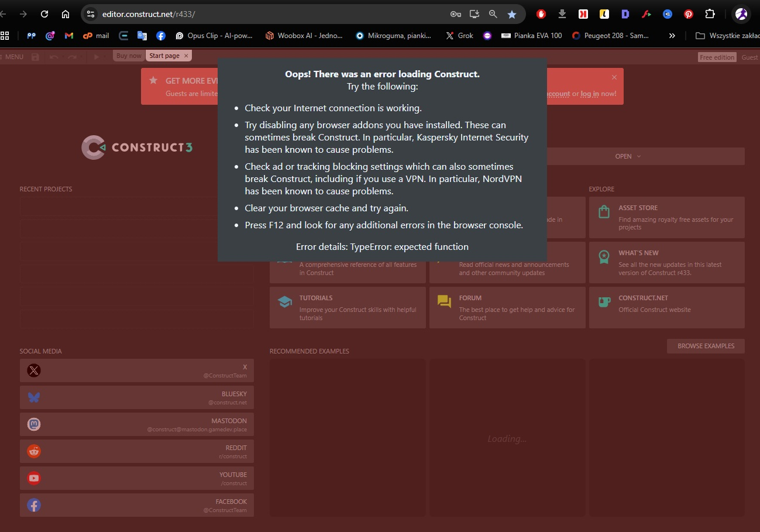760x532 pixels.
Task: Reload the page with the browser refresh icon
Action: [x=44, y=14]
